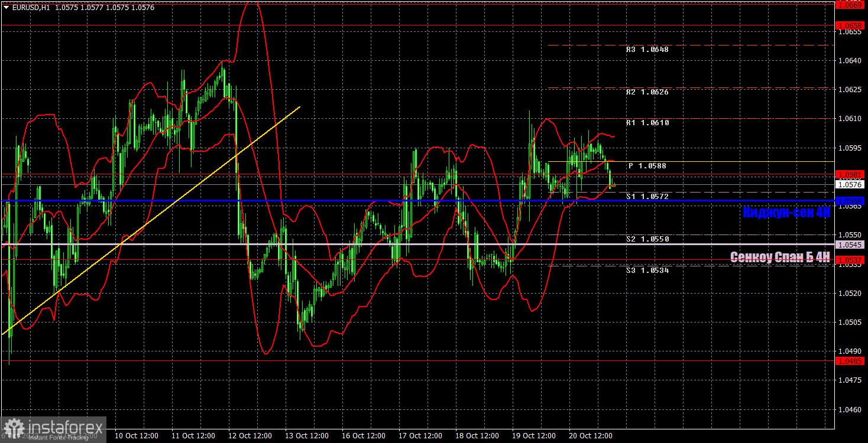Click the instaforex gear logo icon

click(14, 428)
